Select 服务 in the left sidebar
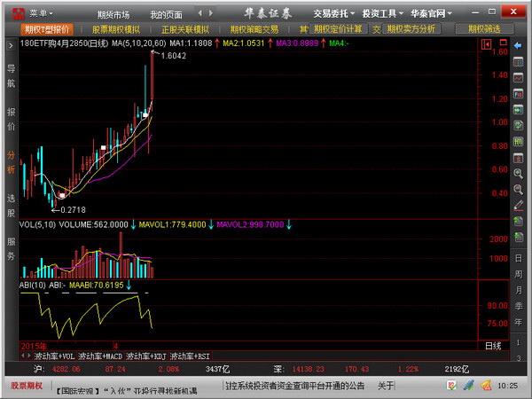 tap(12, 248)
